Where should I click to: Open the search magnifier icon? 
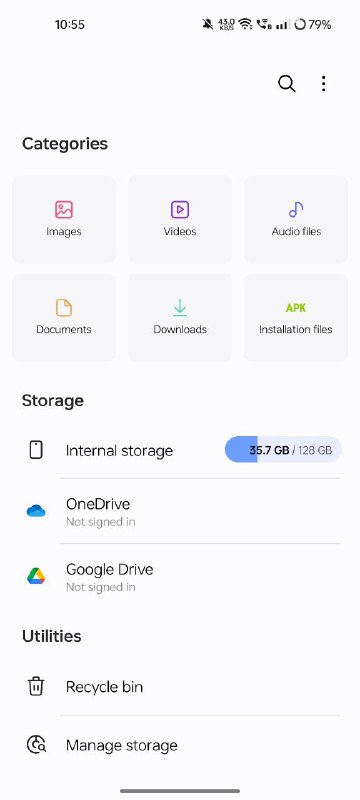[x=287, y=84]
